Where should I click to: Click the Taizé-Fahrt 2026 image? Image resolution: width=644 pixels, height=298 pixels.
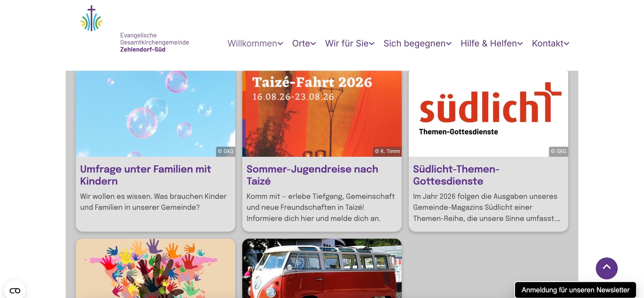point(322,114)
